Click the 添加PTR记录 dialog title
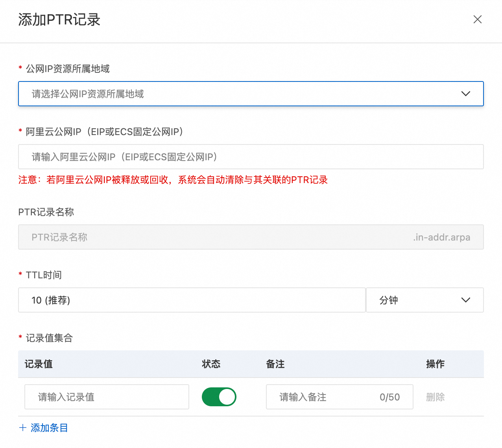502x448 pixels. pyautogui.click(x=59, y=20)
